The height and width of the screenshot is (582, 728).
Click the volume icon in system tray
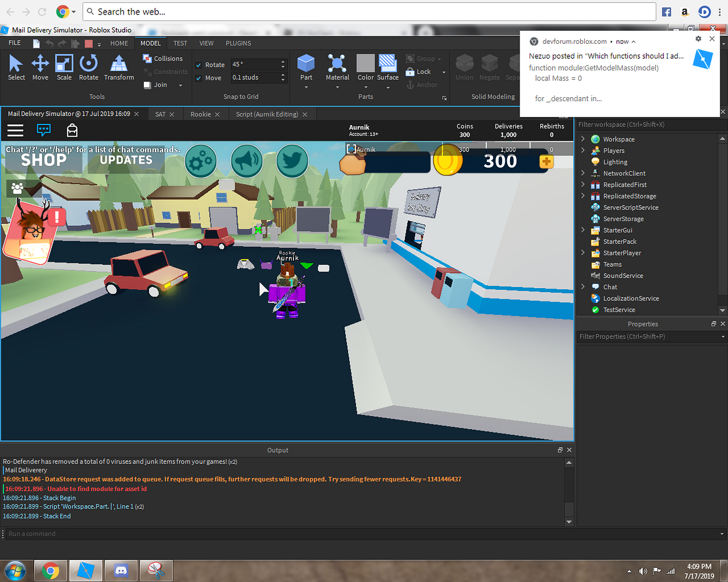click(x=643, y=571)
